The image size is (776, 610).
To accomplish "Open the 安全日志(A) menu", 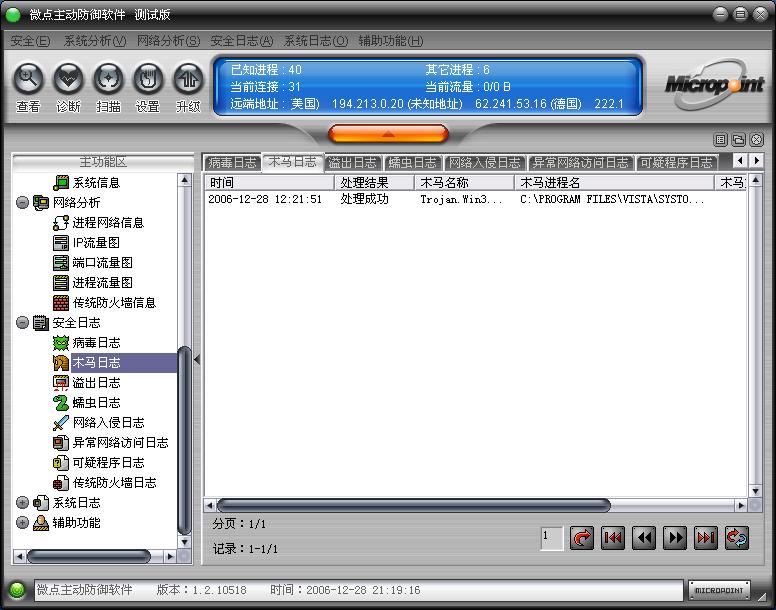I will [242, 41].
